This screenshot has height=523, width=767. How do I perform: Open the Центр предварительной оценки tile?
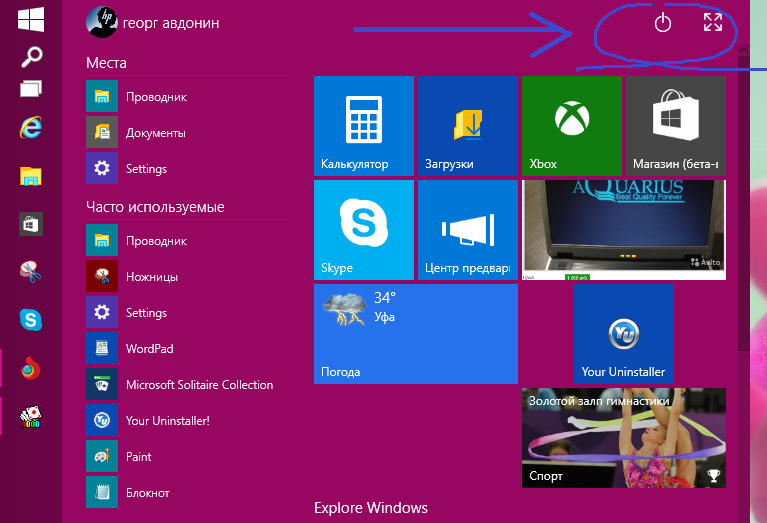pos(468,230)
